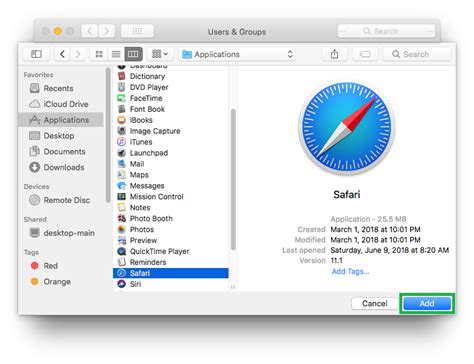Select the Font Book app icon
This screenshot has width=474, height=364.
(x=122, y=109)
